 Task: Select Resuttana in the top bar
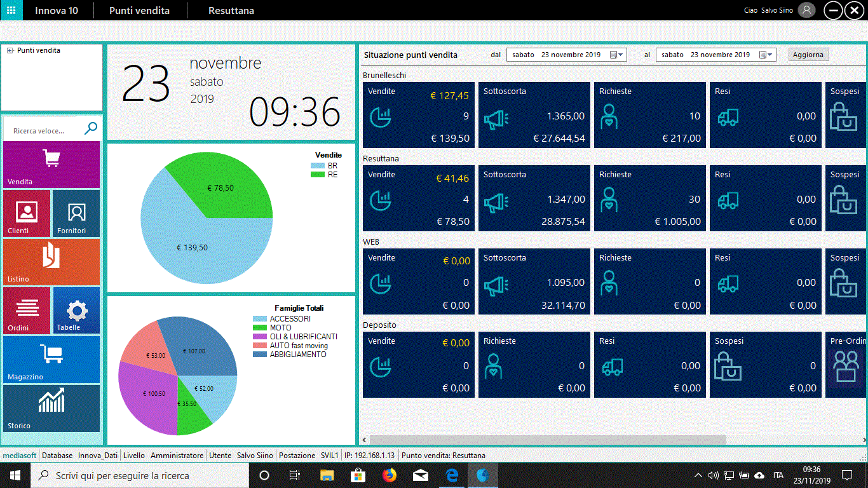click(231, 10)
